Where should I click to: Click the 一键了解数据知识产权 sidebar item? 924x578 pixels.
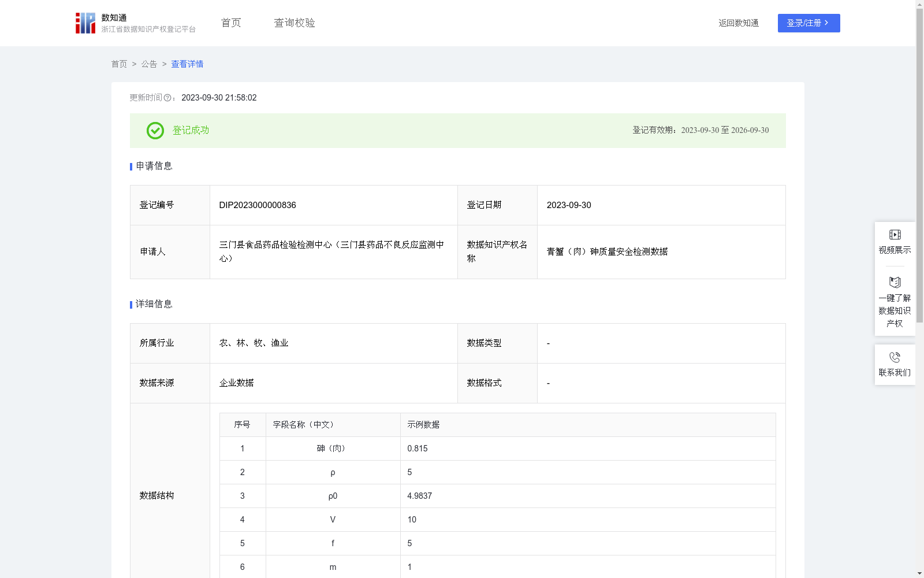pyautogui.click(x=895, y=302)
